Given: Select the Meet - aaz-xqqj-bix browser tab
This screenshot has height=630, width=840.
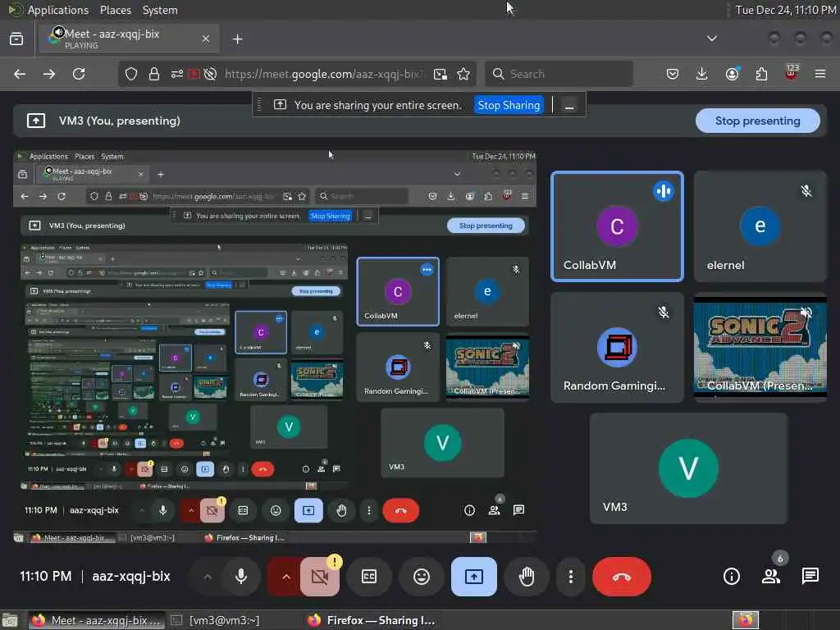Looking at the screenshot, I should (129, 39).
